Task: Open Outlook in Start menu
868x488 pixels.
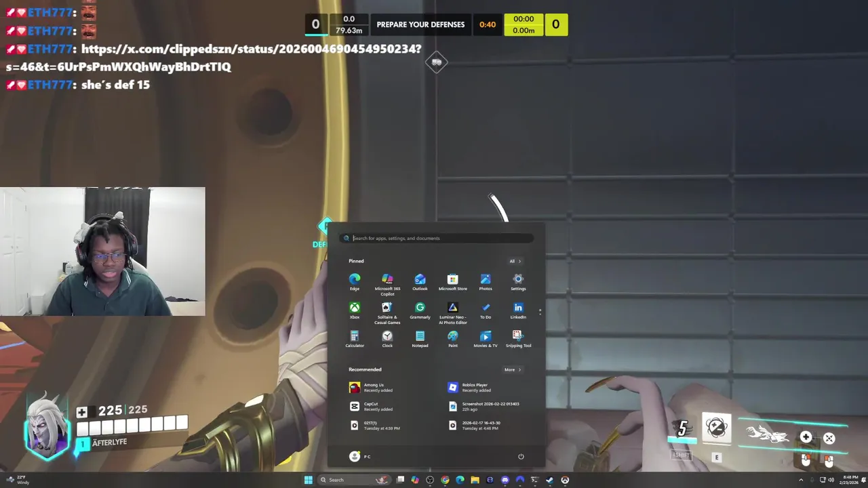Action: [420, 282]
